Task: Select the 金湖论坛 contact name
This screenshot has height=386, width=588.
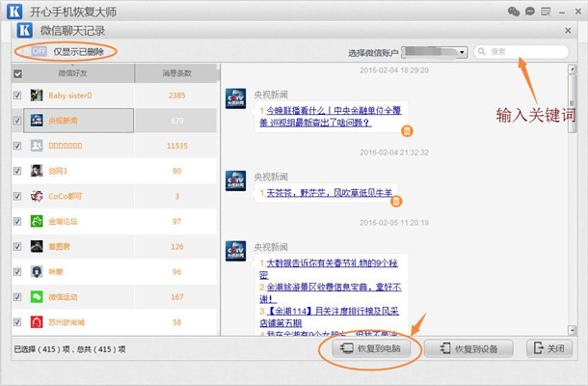Action: coord(63,221)
